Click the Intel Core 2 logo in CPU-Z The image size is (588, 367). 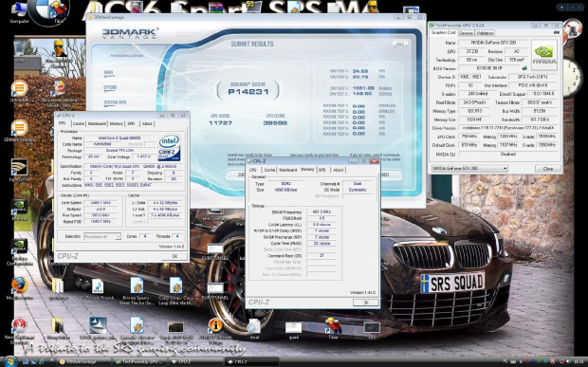click(x=169, y=148)
